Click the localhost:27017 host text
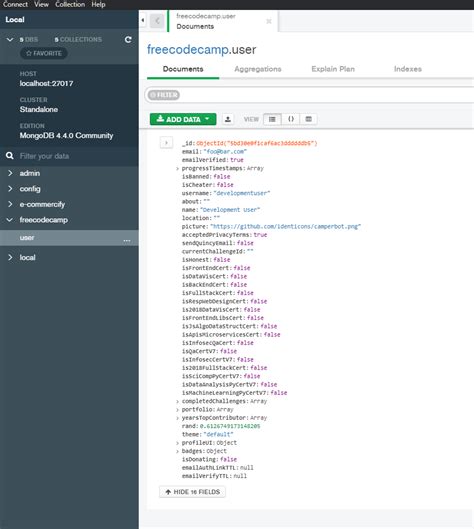 46,83
